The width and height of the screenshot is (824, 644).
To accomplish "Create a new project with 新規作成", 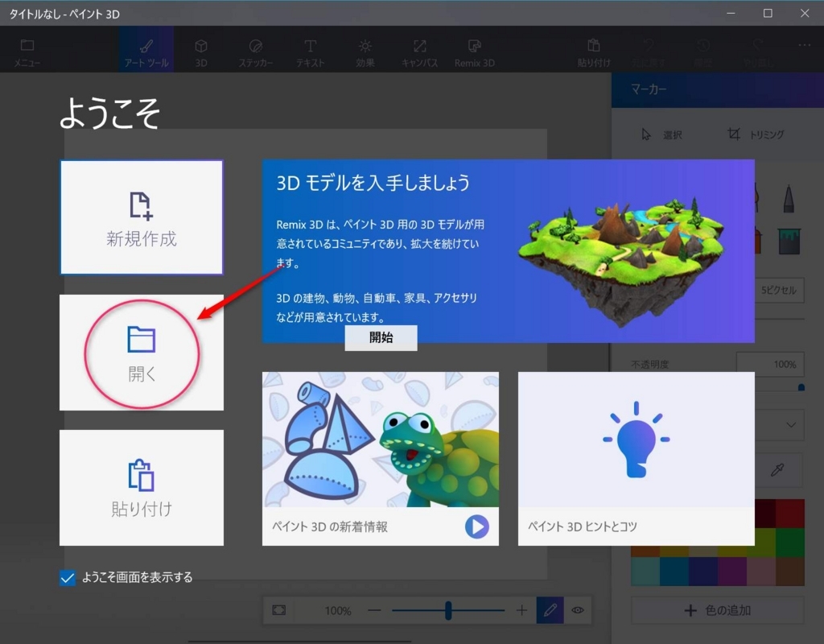I will point(142,217).
